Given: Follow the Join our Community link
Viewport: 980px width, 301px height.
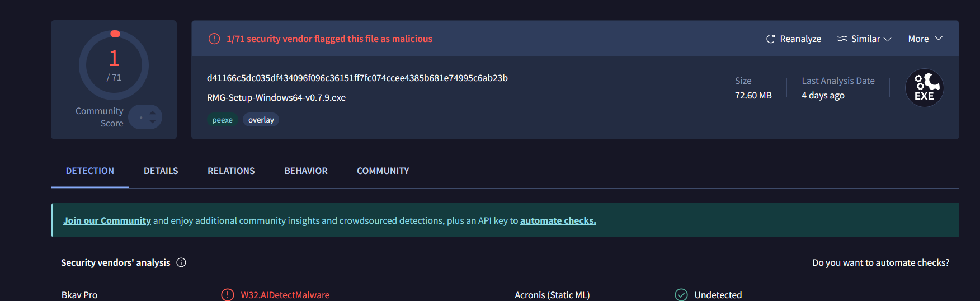Looking at the screenshot, I should click(107, 220).
